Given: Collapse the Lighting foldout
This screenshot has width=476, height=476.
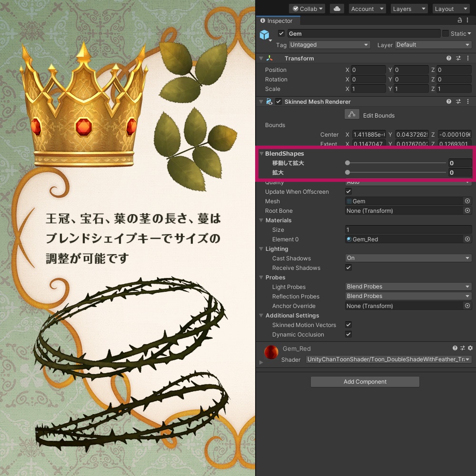Looking at the screenshot, I should pyautogui.click(x=261, y=248).
